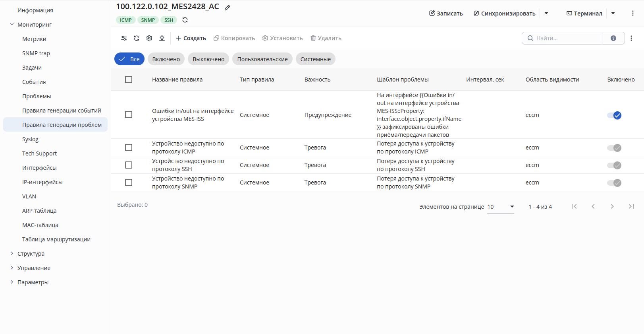Open the gear settings icon in toolbar
Screen dimensions: 644x334
point(149,38)
